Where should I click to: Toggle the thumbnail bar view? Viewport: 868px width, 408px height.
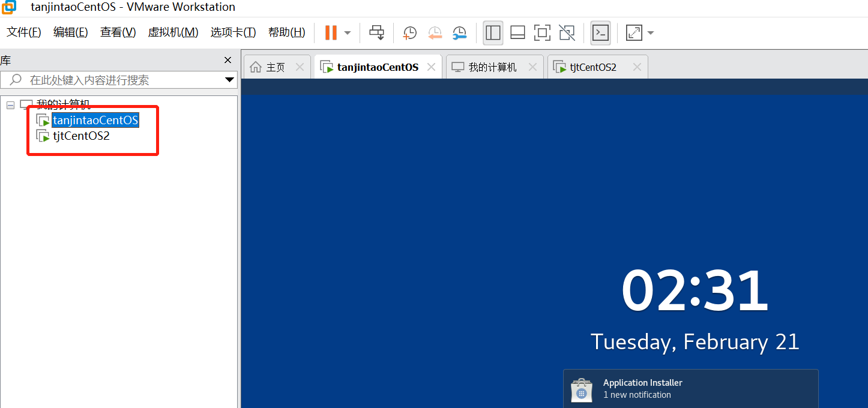[x=518, y=33]
